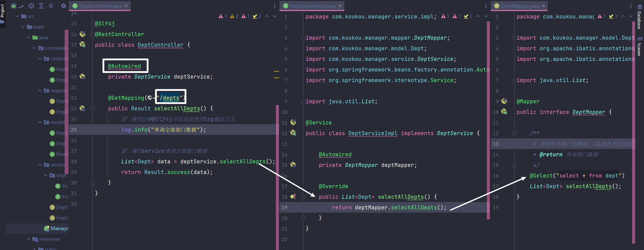Collapse the service package
Viewport: 644px width, 250px height.
tap(40, 165)
